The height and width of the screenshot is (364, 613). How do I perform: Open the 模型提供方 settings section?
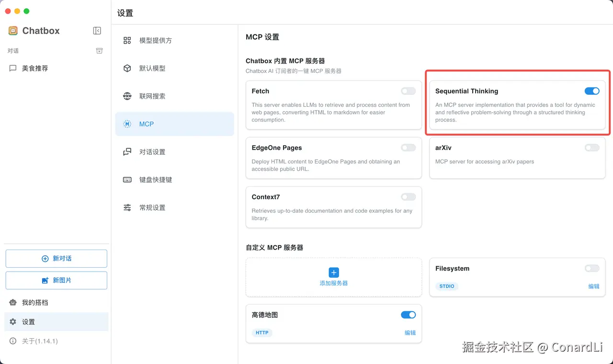[x=174, y=41]
